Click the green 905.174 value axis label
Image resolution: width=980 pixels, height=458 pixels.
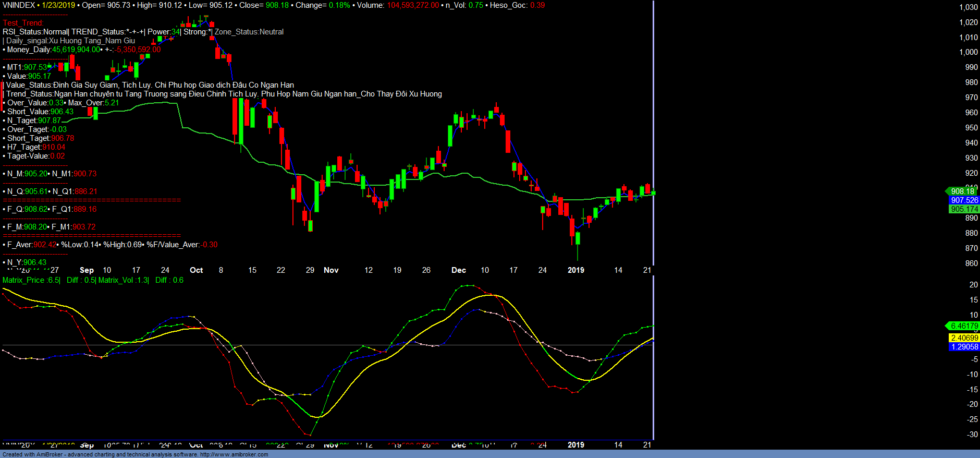(x=964, y=209)
